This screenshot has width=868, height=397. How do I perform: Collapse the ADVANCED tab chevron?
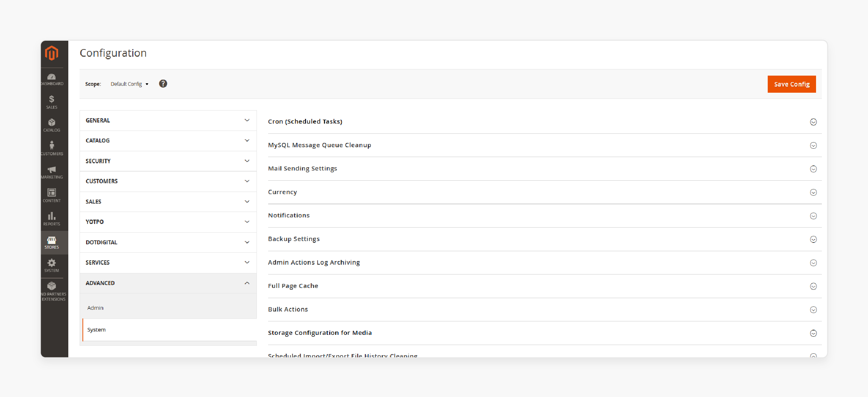pos(247,283)
